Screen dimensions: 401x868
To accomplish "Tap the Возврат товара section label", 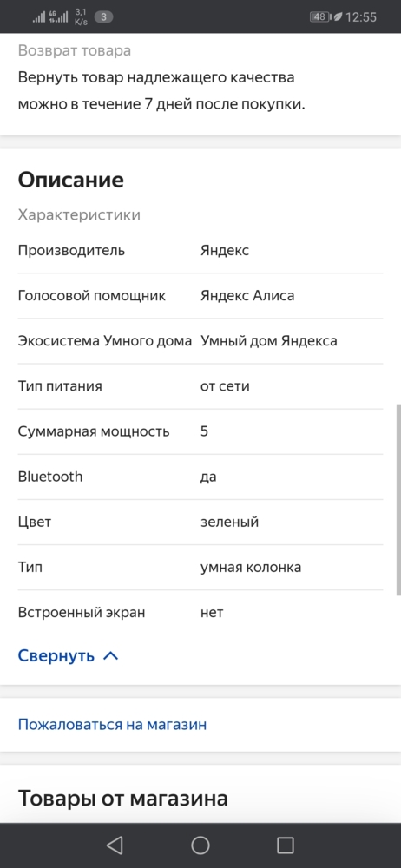I will (75, 50).
